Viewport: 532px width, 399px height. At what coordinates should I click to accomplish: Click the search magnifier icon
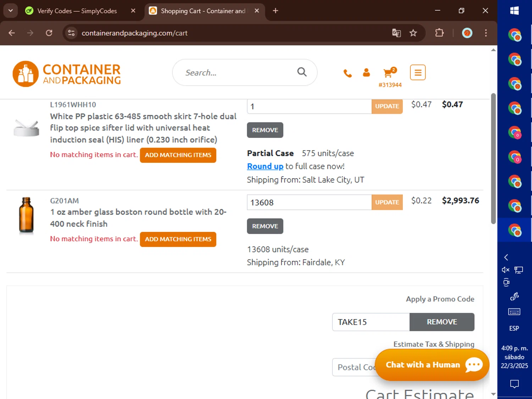click(302, 72)
